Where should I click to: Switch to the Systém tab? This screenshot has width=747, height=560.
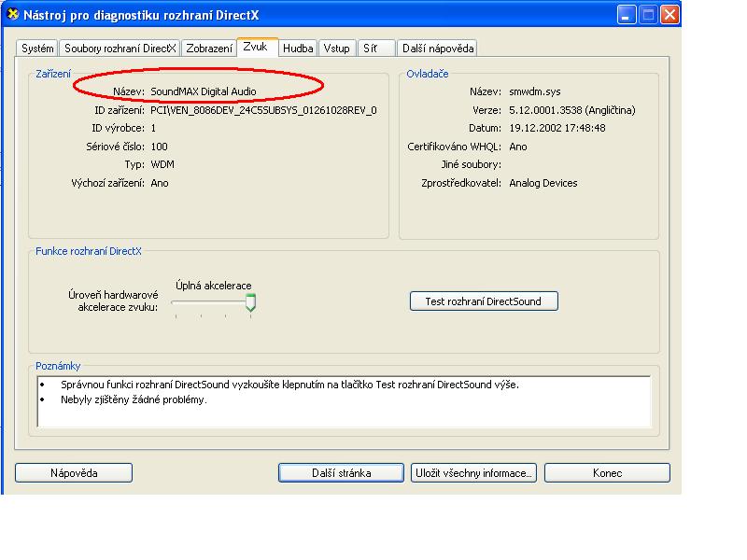[x=37, y=49]
